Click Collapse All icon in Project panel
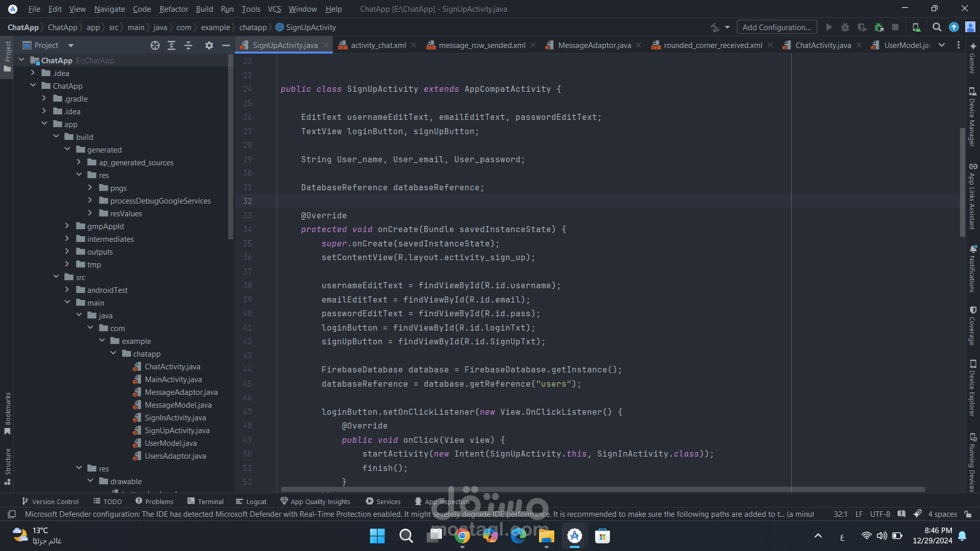This screenshot has width=980, height=551. 188,45
